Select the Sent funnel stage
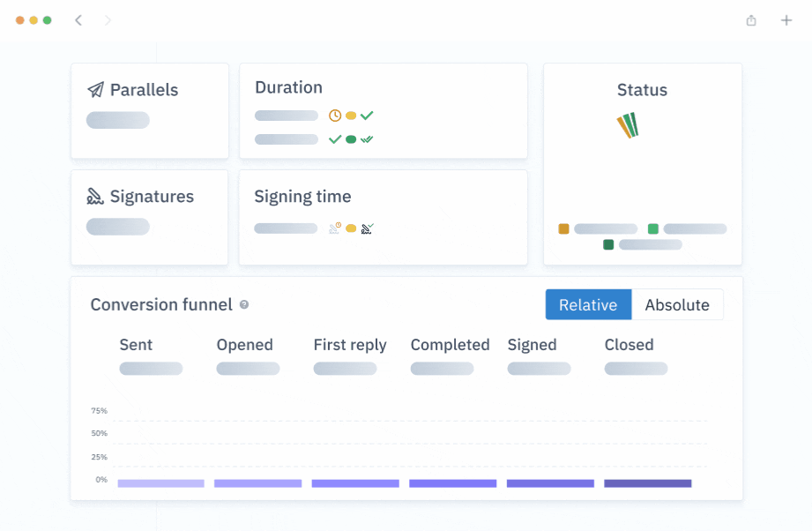The width and height of the screenshot is (812, 531). click(136, 345)
